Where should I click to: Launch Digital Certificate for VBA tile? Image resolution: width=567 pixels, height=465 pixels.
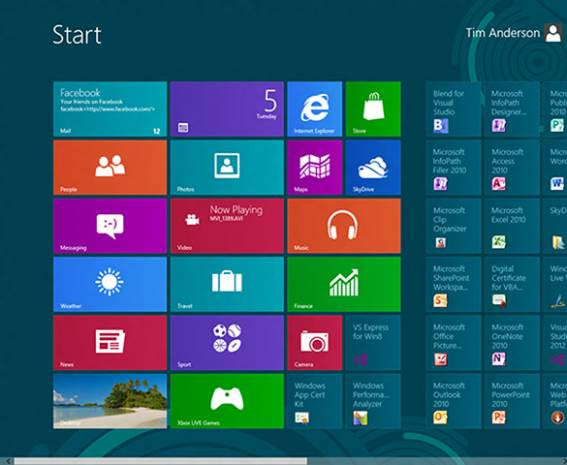pyautogui.click(x=512, y=284)
